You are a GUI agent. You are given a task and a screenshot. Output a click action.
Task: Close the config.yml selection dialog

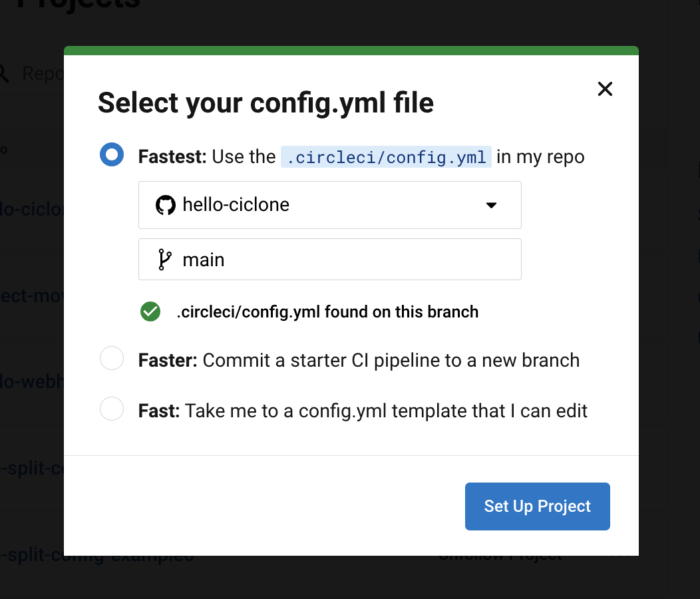pyautogui.click(x=605, y=89)
